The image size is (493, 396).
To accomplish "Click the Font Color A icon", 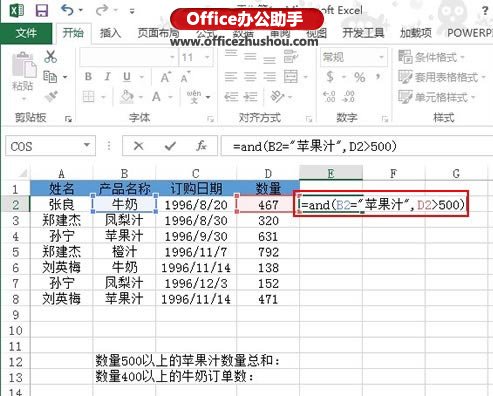I will 156,97.
